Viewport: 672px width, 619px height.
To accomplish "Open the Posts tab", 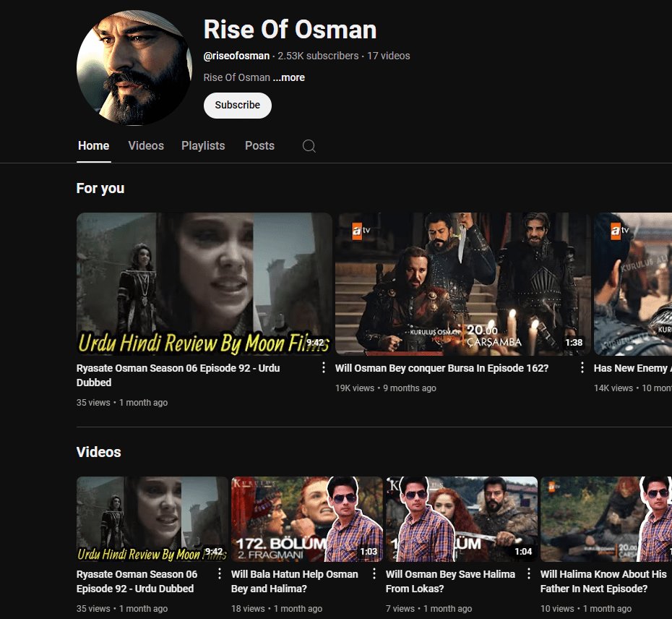I will (259, 146).
